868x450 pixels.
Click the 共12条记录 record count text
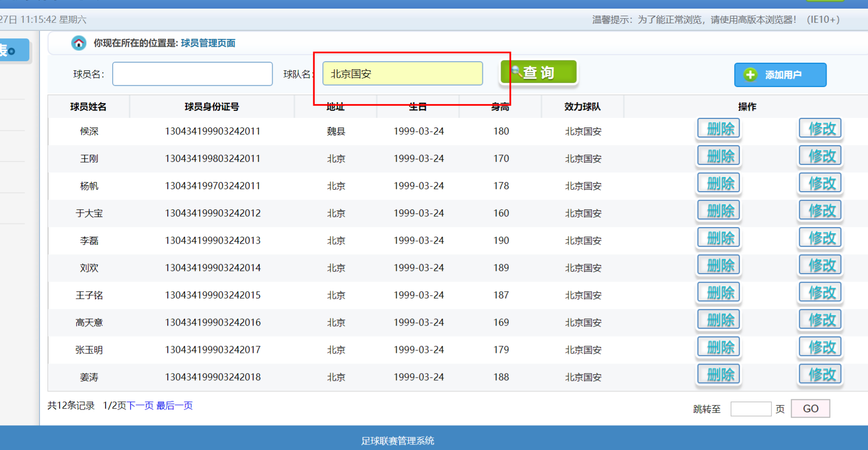71,406
